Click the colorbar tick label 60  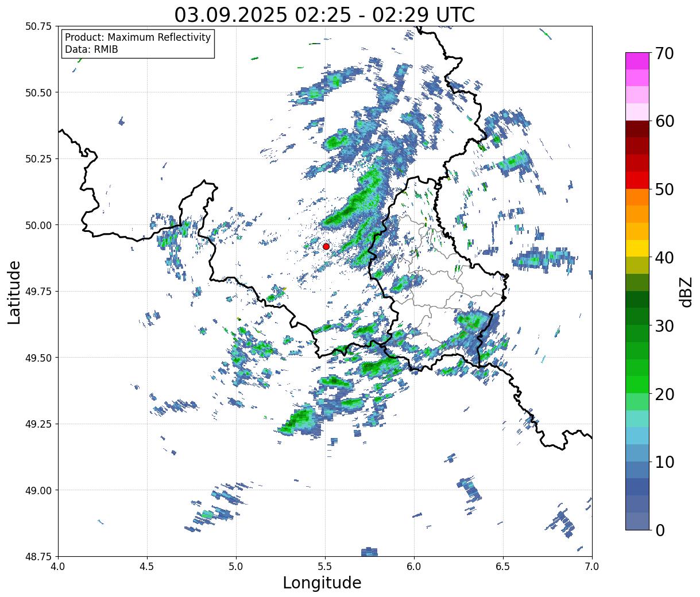(664, 121)
